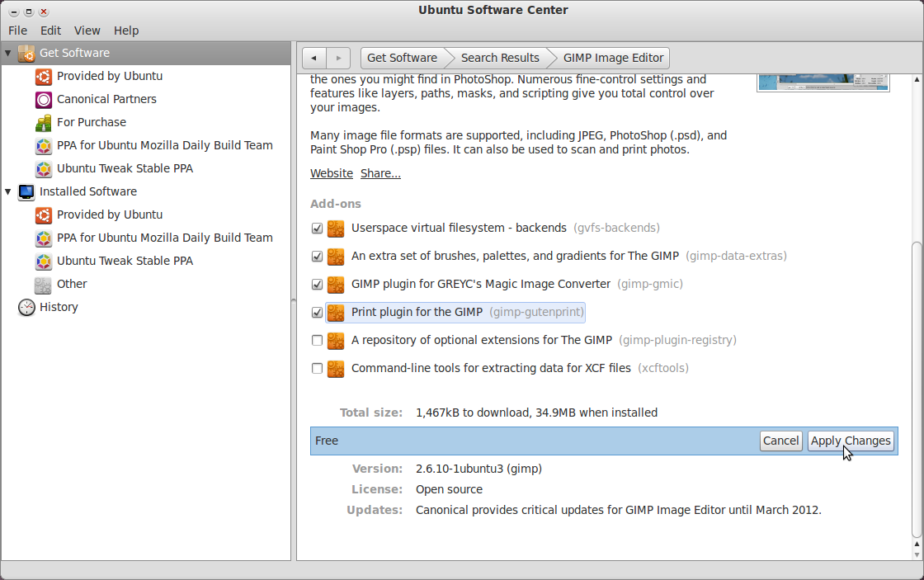Click the Add-ons heading

click(x=336, y=204)
